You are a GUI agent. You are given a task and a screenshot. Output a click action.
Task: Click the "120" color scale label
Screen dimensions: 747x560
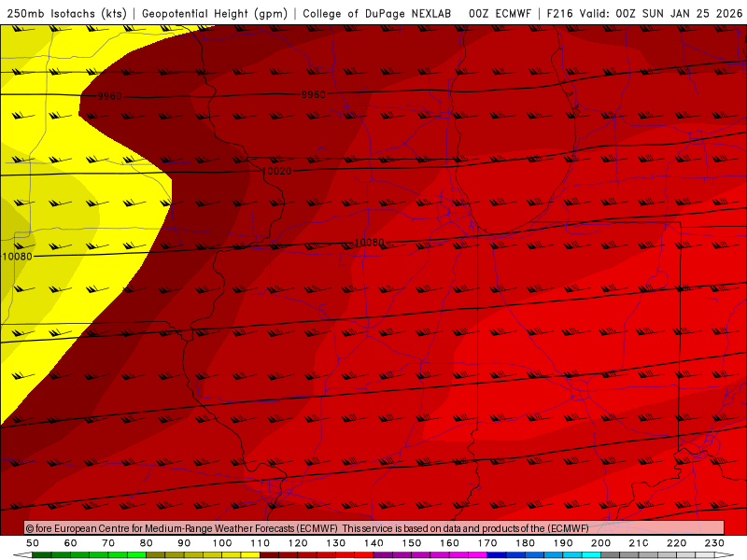(298, 543)
